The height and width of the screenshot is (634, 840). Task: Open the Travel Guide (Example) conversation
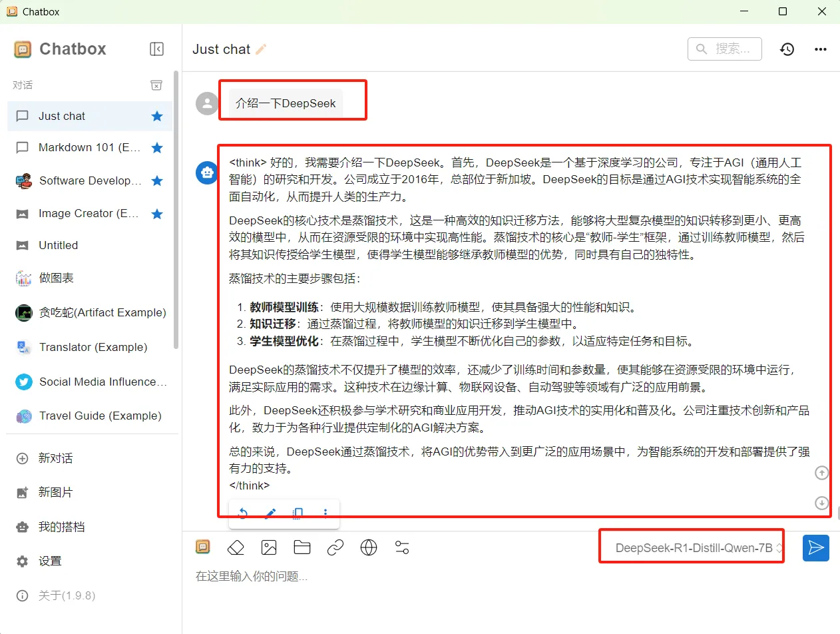(x=90, y=416)
